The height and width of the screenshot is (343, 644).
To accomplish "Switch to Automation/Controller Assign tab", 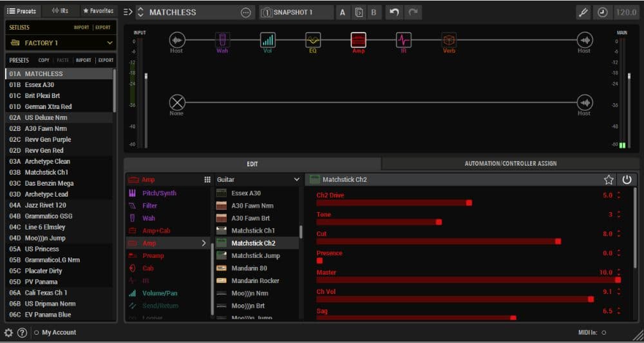I will click(511, 164).
